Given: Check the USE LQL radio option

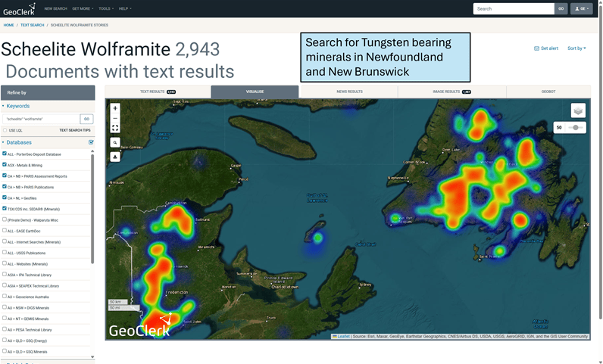Looking at the screenshot, I should pos(5,130).
